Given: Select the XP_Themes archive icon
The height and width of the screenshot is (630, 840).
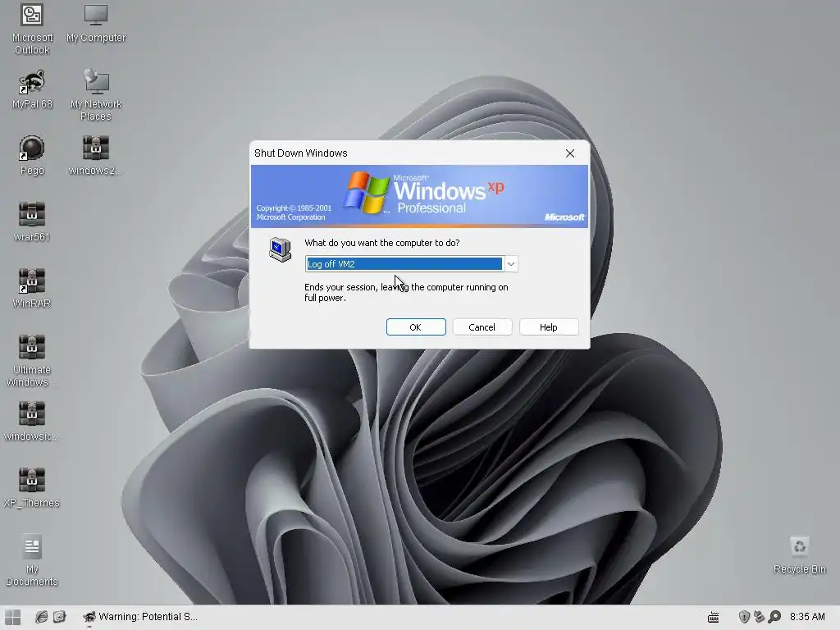Looking at the screenshot, I should [32, 487].
